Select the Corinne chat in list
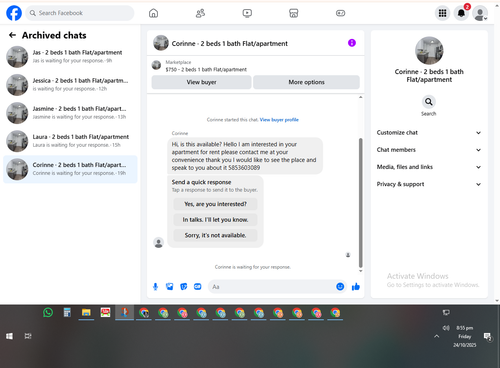This screenshot has height=368, width=500. (x=70, y=169)
